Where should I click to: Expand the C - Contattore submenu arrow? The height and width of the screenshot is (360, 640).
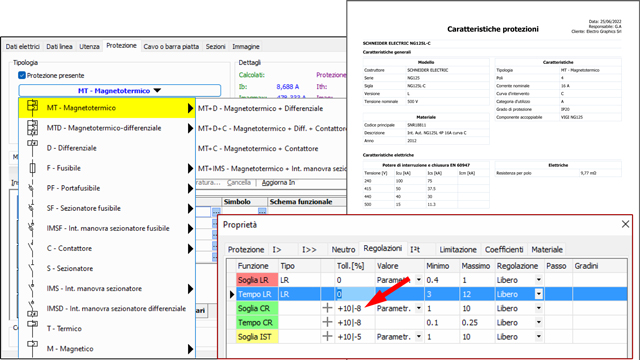click(x=190, y=249)
